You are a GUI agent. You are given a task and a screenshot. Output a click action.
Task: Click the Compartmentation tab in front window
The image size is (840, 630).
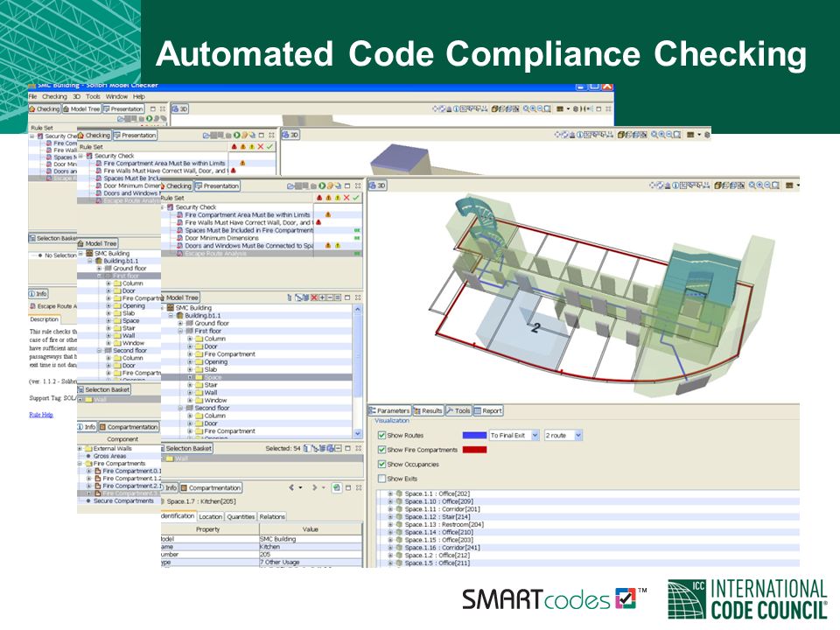[211, 488]
